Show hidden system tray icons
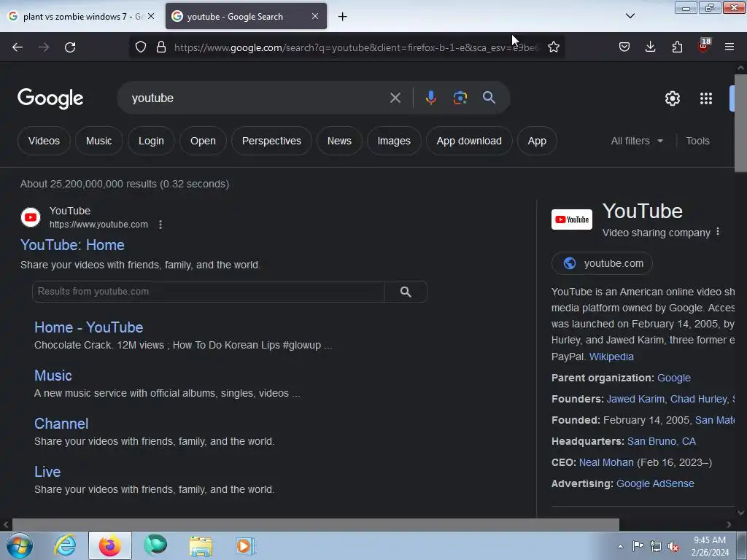Image resolution: width=747 pixels, height=560 pixels. pos(620,546)
